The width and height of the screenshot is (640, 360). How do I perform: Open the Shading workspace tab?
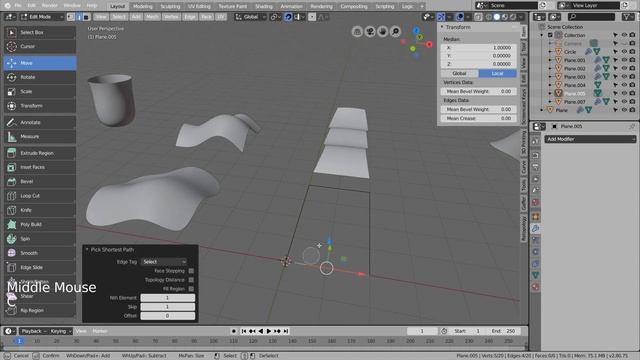click(264, 6)
